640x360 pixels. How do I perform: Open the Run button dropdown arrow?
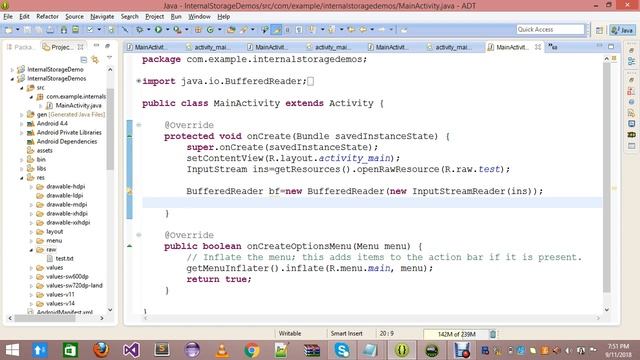pos(167,29)
